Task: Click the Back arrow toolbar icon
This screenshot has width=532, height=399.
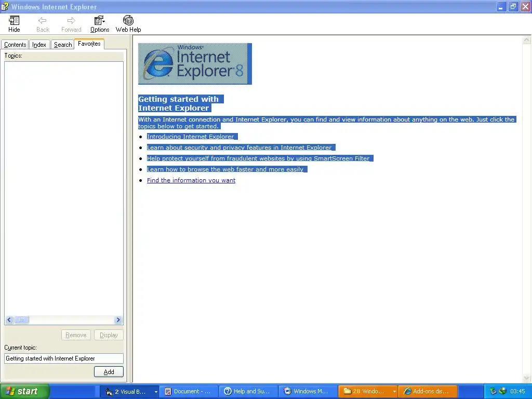Action: click(x=43, y=24)
